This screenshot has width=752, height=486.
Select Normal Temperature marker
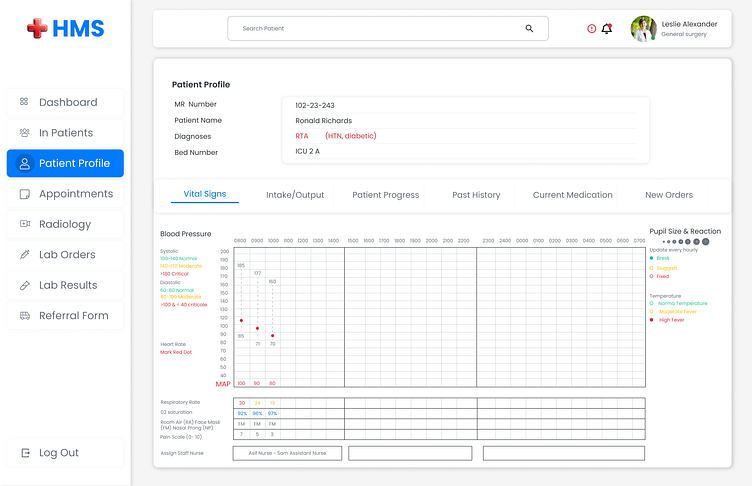pyautogui.click(x=651, y=303)
